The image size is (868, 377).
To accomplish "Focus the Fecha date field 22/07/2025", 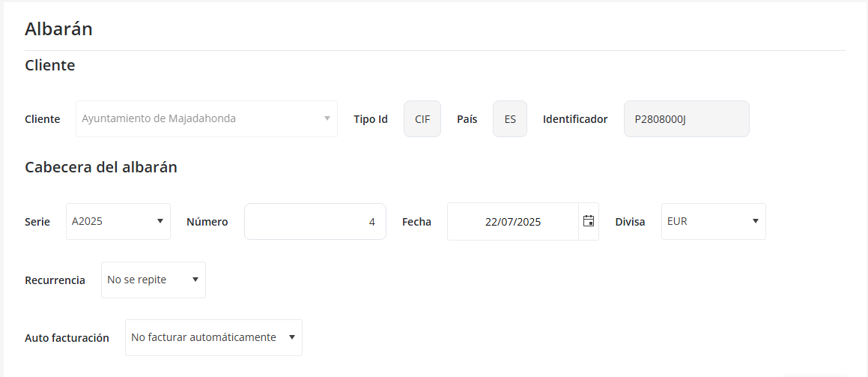I will tap(513, 221).
